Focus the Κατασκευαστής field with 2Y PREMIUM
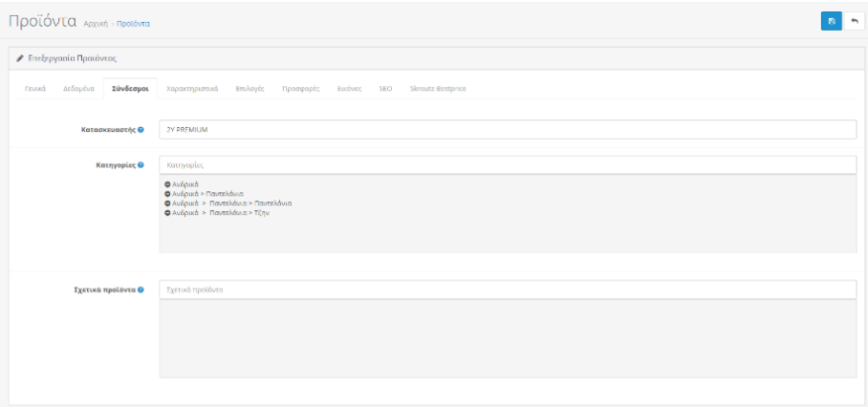The image size is (868, 407). point(507,130)
